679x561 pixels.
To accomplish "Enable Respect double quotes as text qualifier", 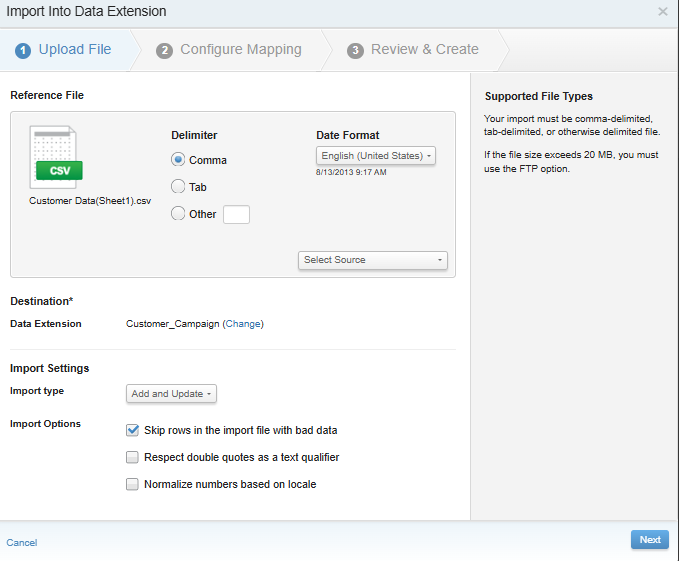I will (x=132, y=457).
